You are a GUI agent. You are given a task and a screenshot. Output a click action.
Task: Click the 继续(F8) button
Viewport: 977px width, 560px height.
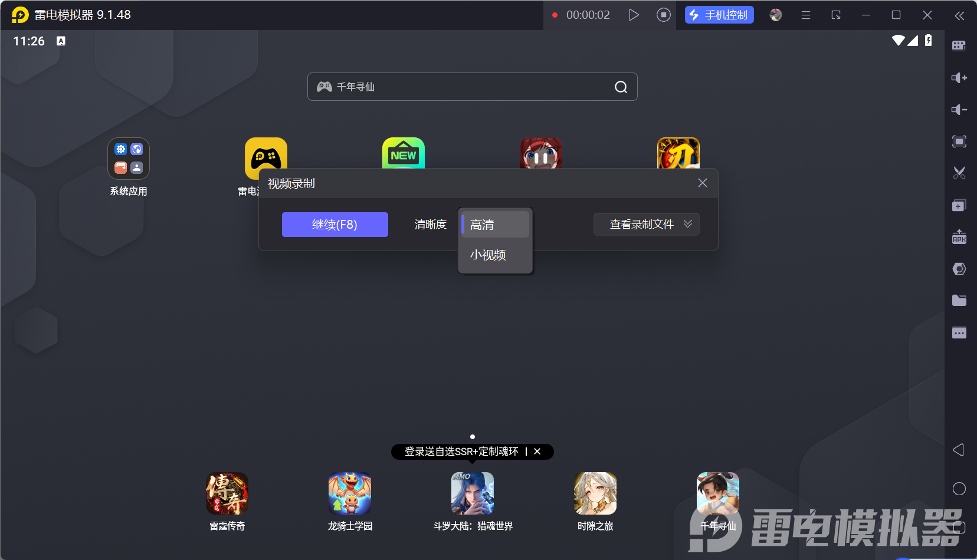pyautogui.click(x=335, y=225)
